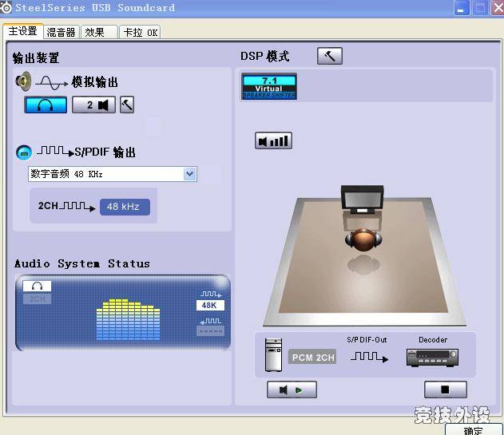Click the S/PDIF-Out waveform arrow icon

coord(369,357)
